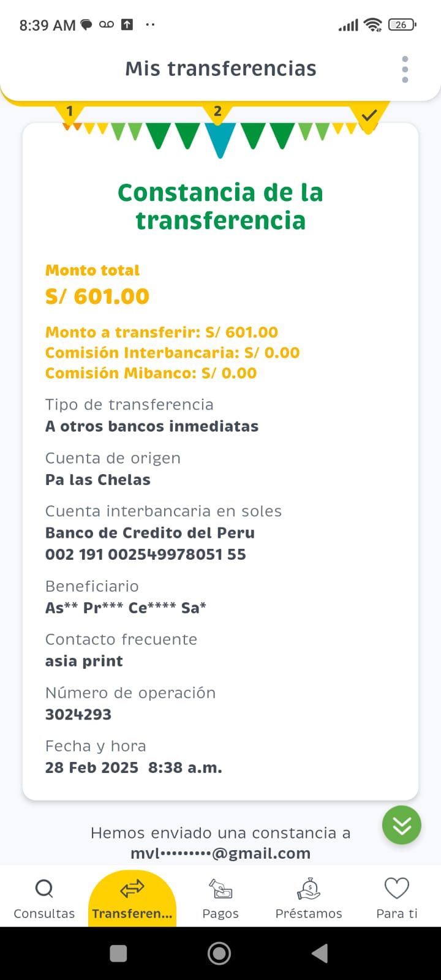
Task: Tap the Mis transferencias header title
Action: click(x=221, y=69)
